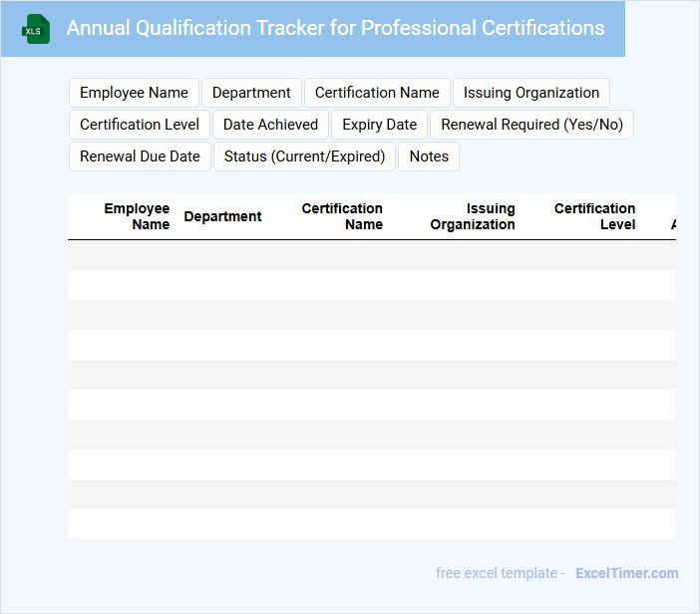This screenshot has height=614, width=700.
Task: Select the Certification Level column header
Action: click(594, 216)
